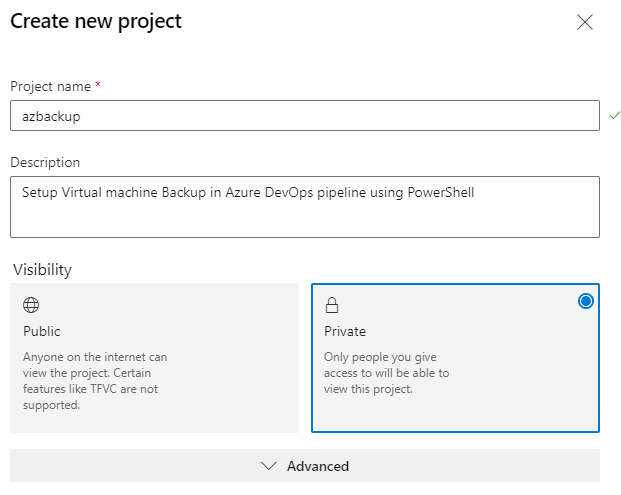The image size is (621, 495).
Task: Expand the Advanced section
Action: [x=305, y=466]
